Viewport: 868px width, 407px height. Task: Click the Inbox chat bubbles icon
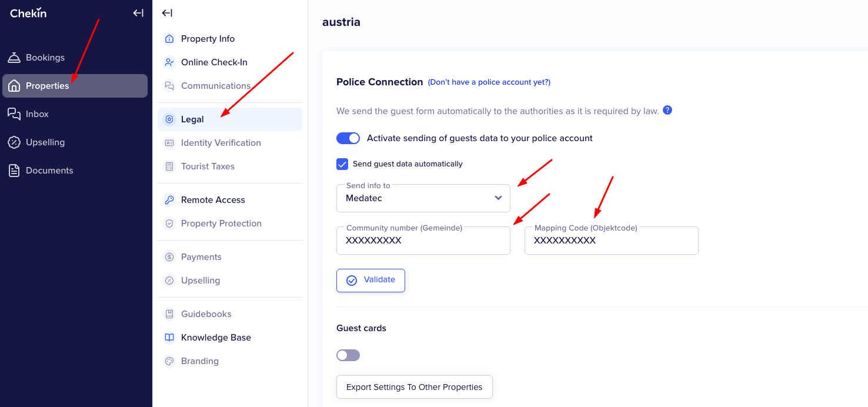tap(14, 114)
